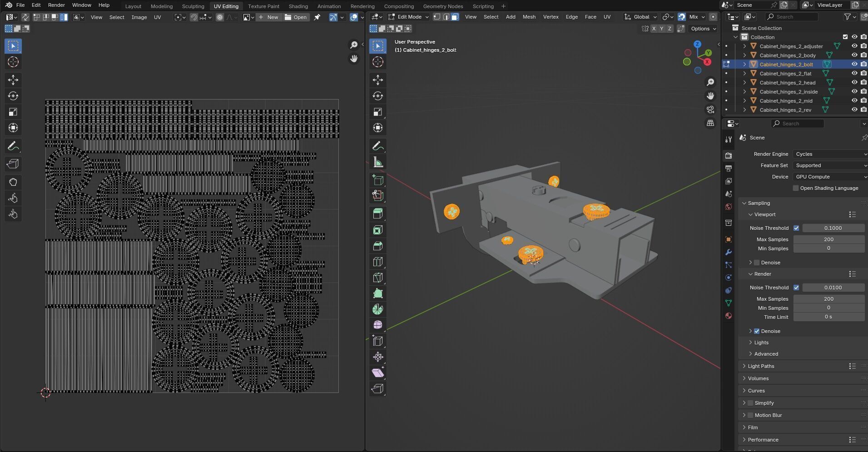
Task: Expand Cabinet_hinges_2_head in outliner
Action: (x=744, y=83)
